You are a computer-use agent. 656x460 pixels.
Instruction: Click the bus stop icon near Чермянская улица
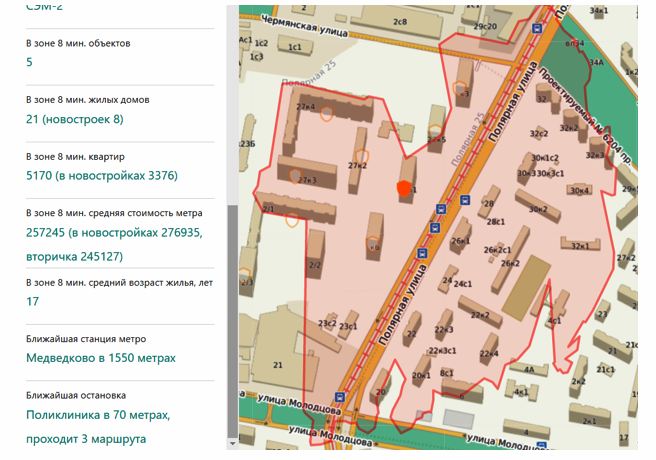tap(539, 29)
